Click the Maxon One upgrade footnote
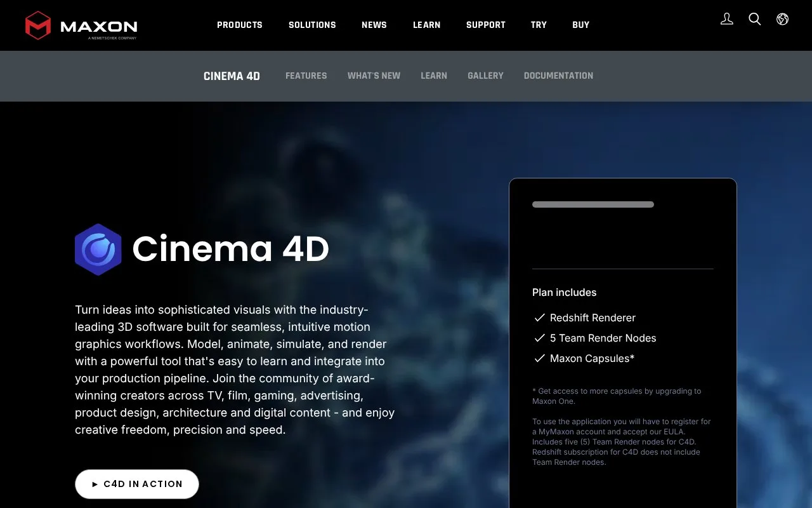The height and width of the screenshot is (508, 812). pos(617,396)
